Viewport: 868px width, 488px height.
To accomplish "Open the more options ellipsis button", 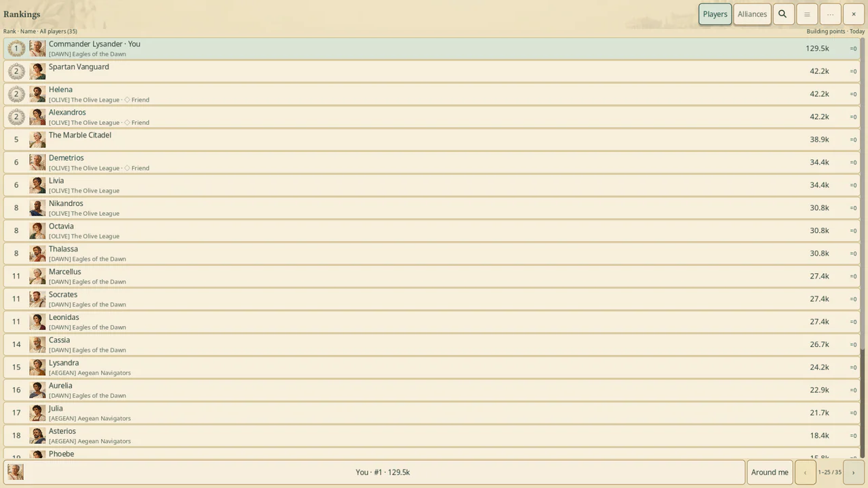I will click(x=830, y=14).
